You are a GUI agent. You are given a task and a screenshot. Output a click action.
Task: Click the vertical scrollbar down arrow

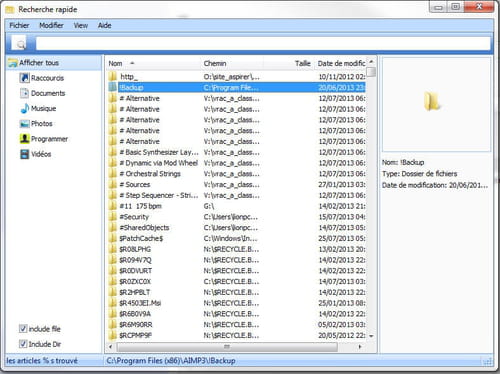(x=371, y=336)
